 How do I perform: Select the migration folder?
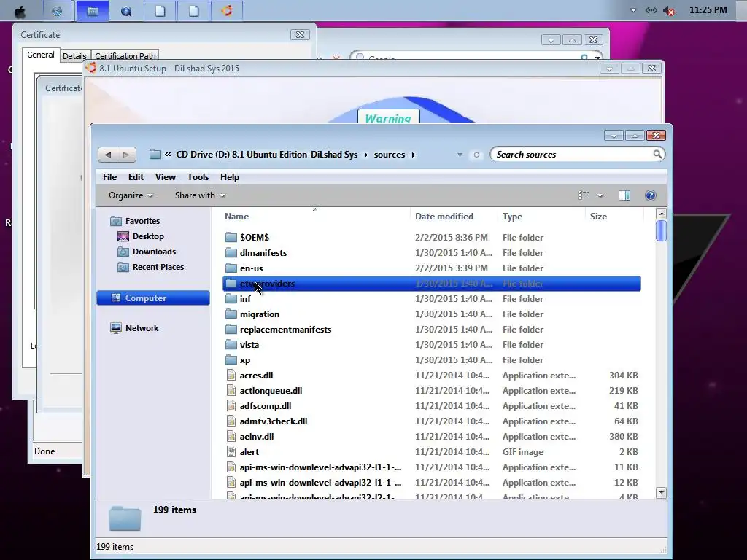(432, 314)
